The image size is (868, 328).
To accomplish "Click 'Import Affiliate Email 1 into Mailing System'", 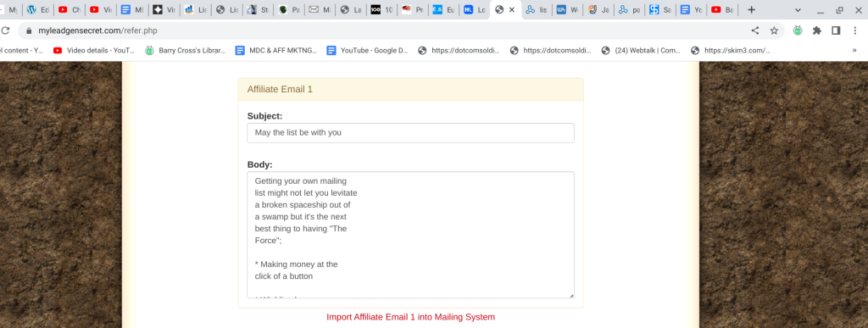I will click(x=410, y=317).
